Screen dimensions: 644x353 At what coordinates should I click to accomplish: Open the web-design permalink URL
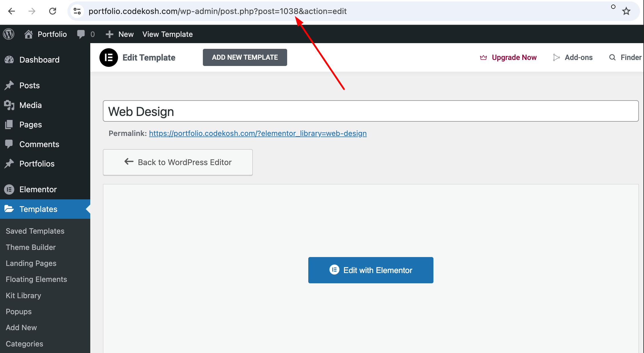click(x=258, y=133)
